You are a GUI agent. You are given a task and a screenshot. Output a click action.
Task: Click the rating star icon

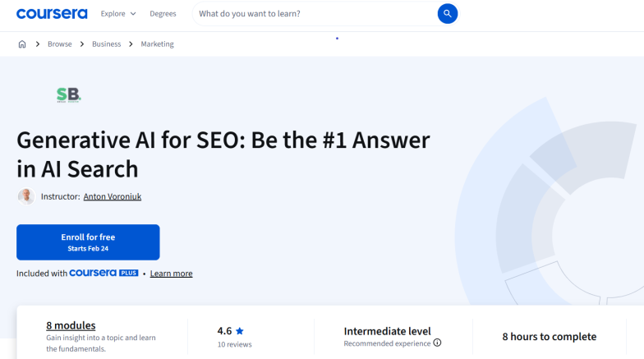coord(240,331)
